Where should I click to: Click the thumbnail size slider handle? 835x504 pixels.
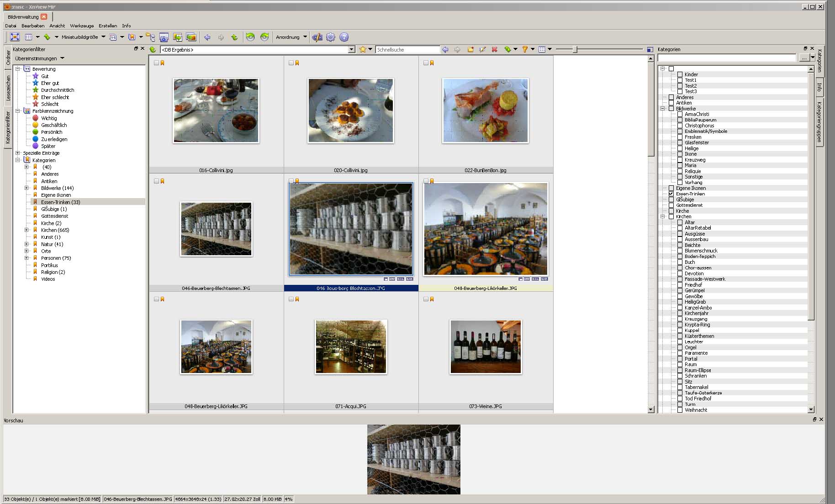pyautogui.click(x=575, y=49)
